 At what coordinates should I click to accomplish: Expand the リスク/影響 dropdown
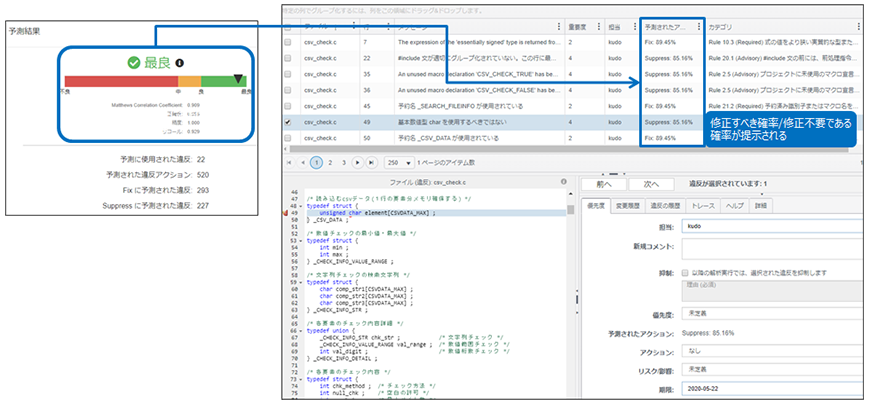tap(770, 371)
